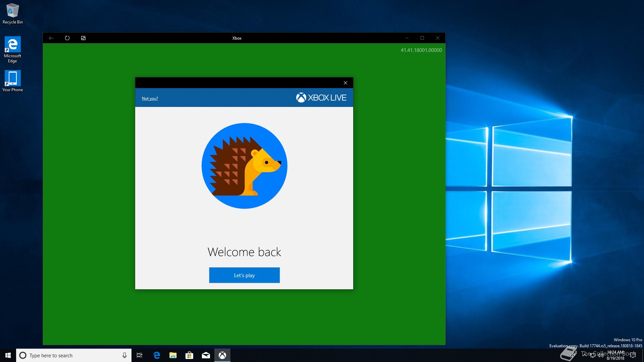
Task: Close the Xbox Live sign-in dialog
Action: [345, 83]
